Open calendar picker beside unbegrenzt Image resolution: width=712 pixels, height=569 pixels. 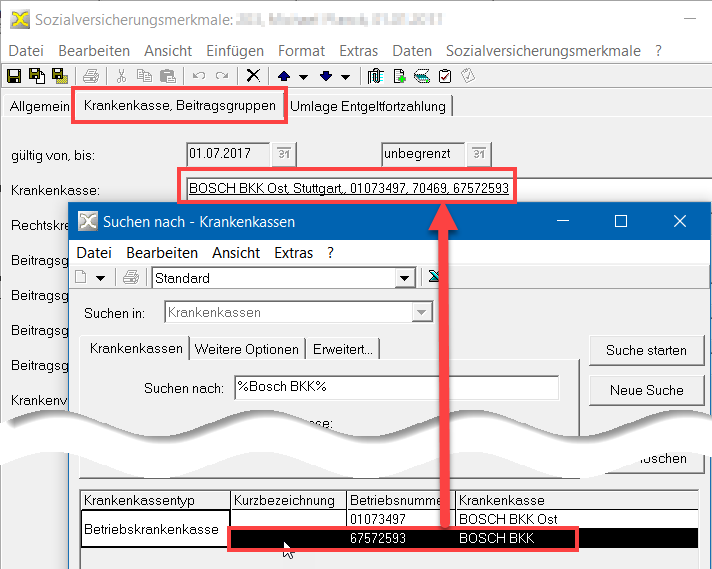[479, 154]
